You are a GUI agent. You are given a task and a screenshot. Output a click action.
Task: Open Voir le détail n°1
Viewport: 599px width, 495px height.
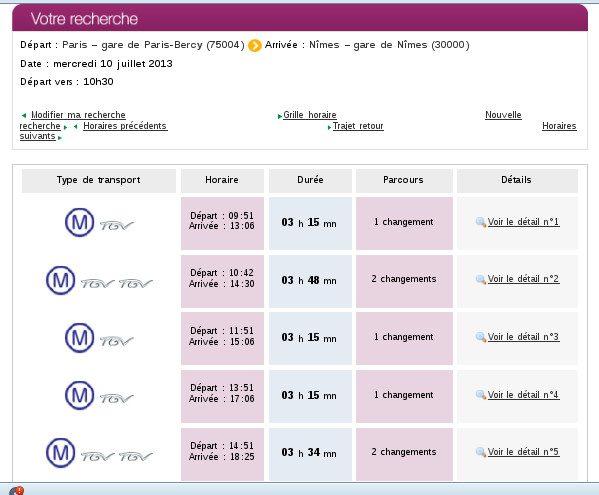pos(523,222)
